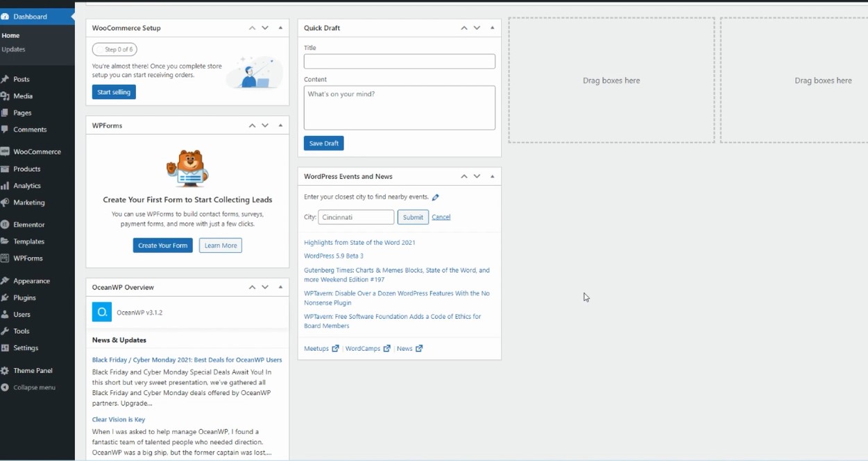Collapse the WPForms panel
868x461 pixels.
(280, 125)
